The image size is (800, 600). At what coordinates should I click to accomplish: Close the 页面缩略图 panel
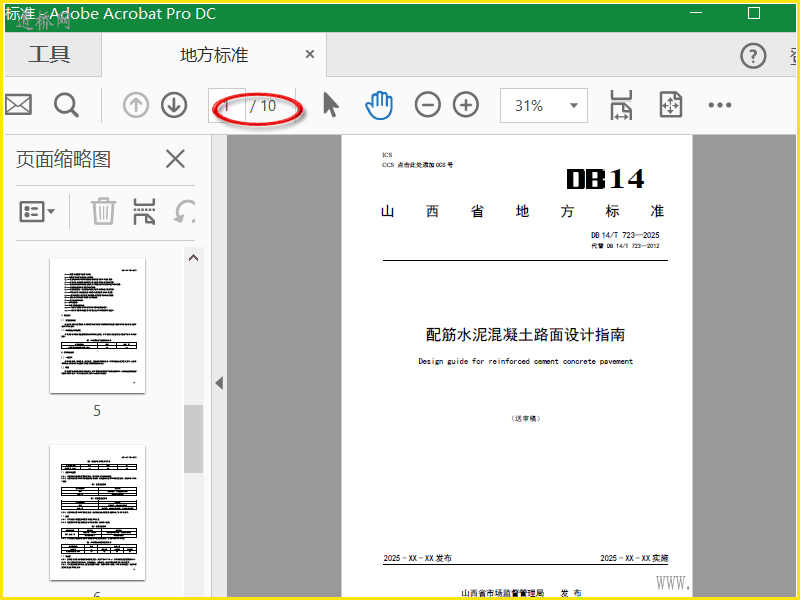(175, 159)
